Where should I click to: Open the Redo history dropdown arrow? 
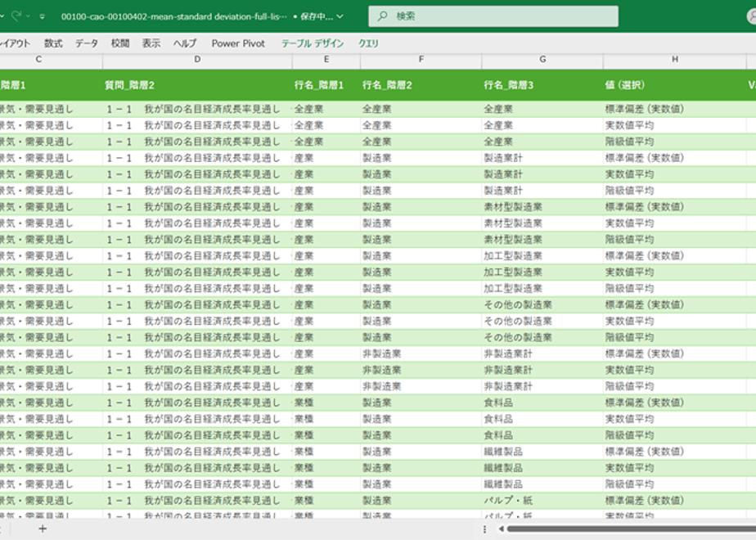(x=28, y=16)
